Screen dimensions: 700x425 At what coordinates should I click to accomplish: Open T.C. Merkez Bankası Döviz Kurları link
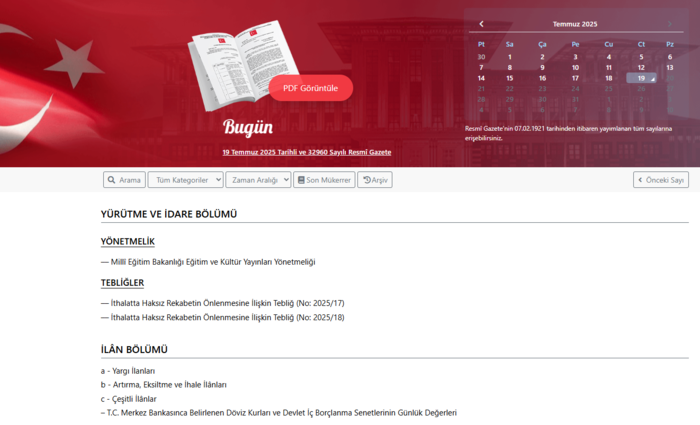click(x=279, y=413)
